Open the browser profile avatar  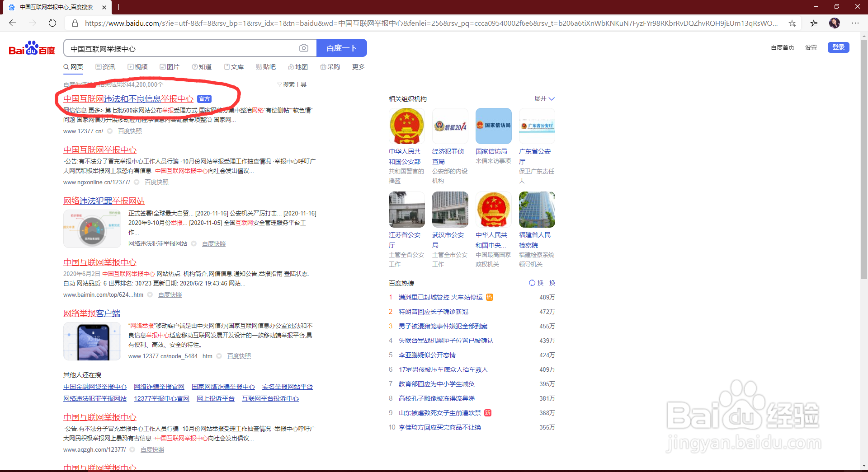835,23
